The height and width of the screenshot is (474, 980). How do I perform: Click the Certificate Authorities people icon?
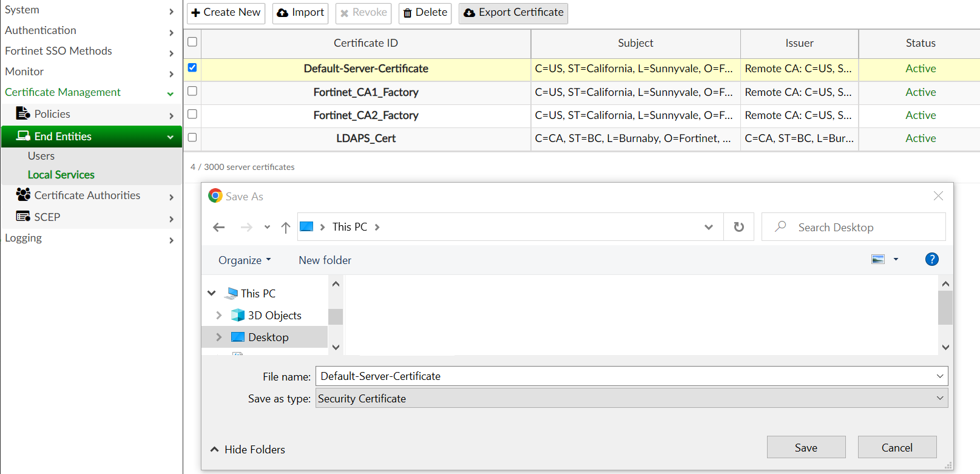pyautogui.click(x=23, y=194)
